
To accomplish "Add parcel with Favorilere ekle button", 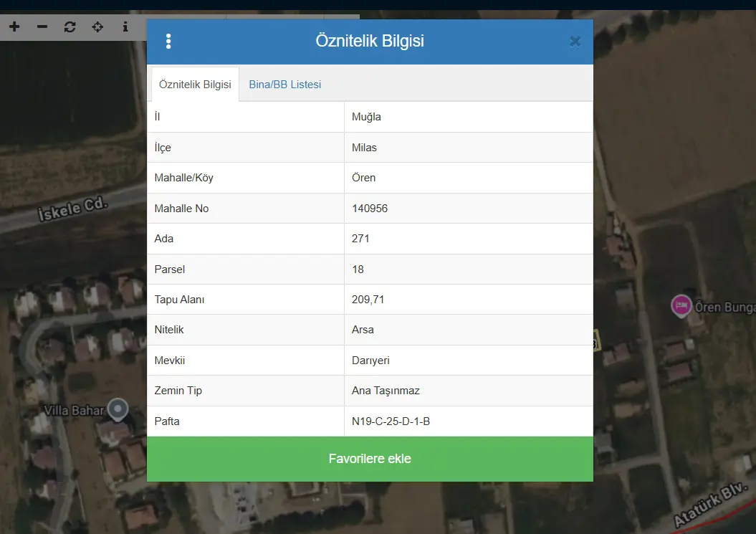I will pyautogui.click(x=370, y=459).
